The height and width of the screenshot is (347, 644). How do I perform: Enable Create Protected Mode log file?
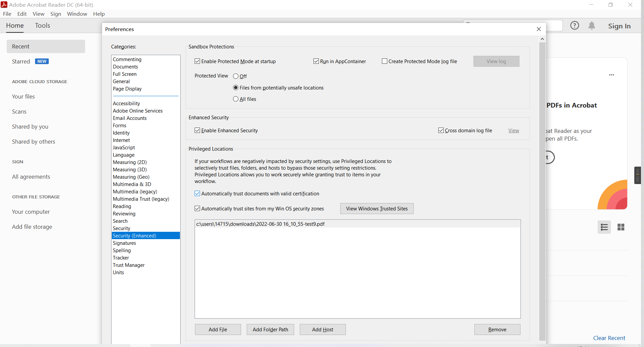tap(384, 61)
